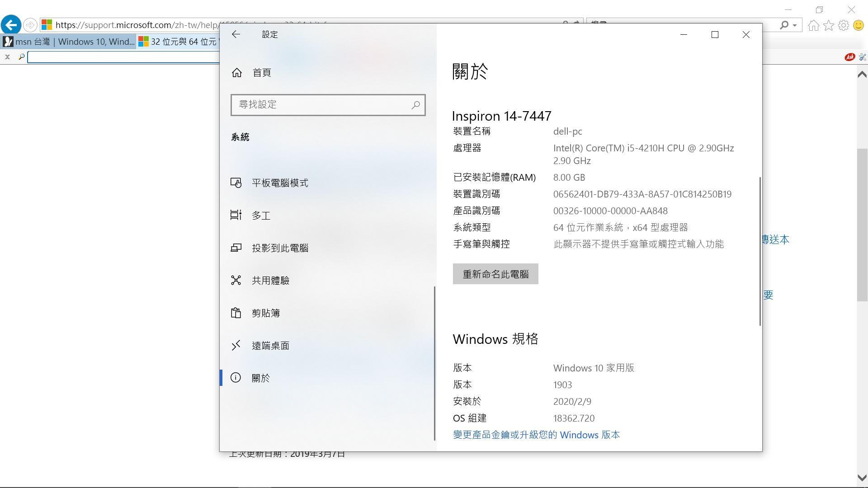Viewport: 868px width, 488px height.
Task: Click the back arrow in Settings window
Action: (236, 34)
